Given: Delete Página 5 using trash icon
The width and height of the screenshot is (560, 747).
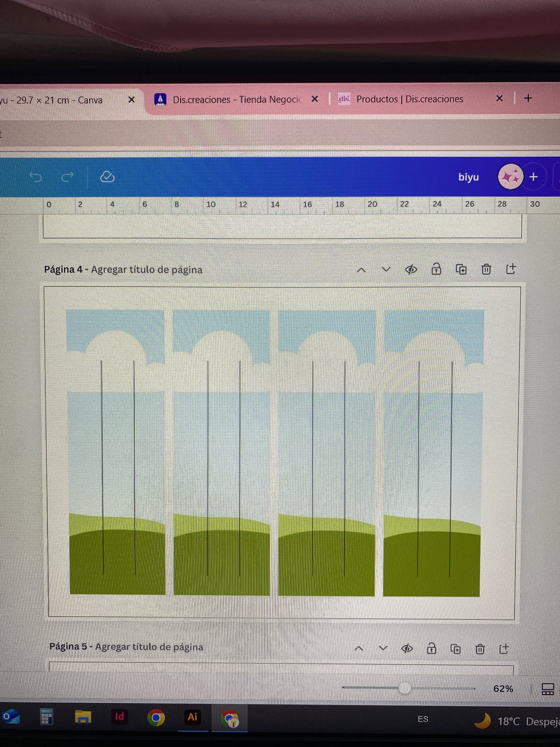Looking at the screenshot, I should (480, 649).
